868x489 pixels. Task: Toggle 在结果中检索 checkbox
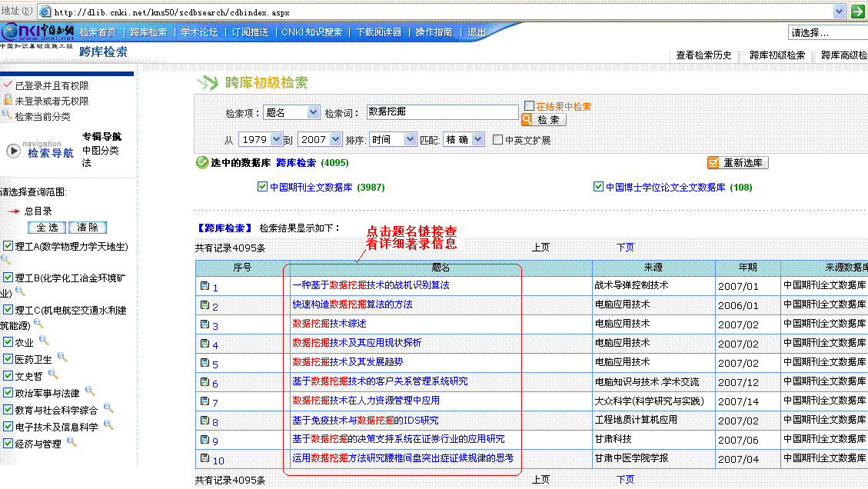pyautogui.click(x=529, y=106)
